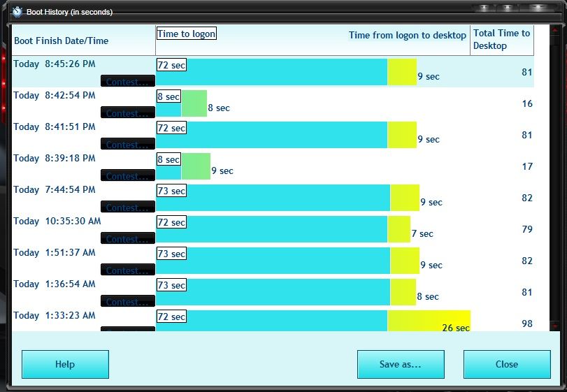The width and height of the screenshot is (567, 392).
Task: Click Contest button in the 8:42:54 PM row
Action: (x=128, y=112)
